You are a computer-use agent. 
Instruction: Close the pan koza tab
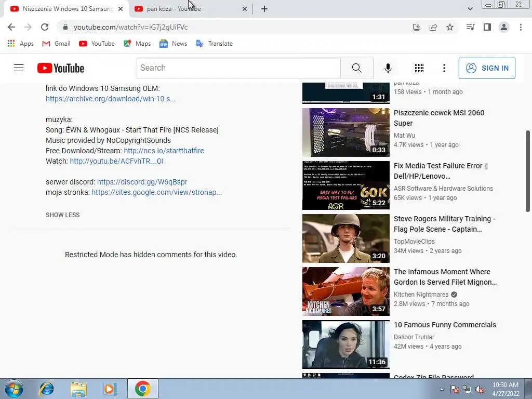click(x=245, y=9)
